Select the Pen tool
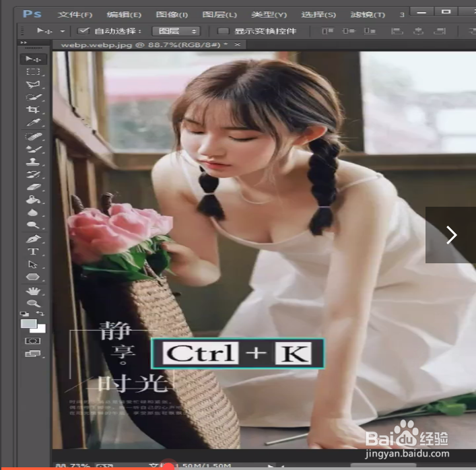This screenshot has height=470, width=476. tap(34, 239)
